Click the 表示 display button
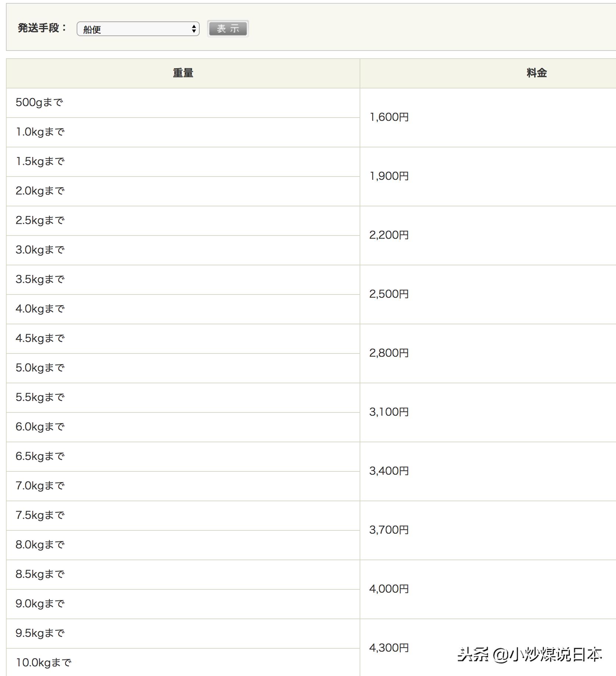 [x=228, y=29]
